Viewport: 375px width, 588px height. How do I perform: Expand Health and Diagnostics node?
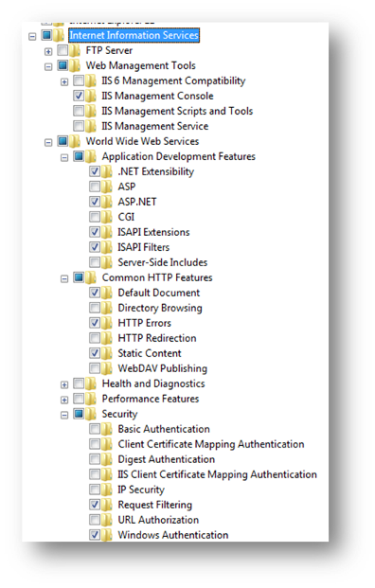64,384
